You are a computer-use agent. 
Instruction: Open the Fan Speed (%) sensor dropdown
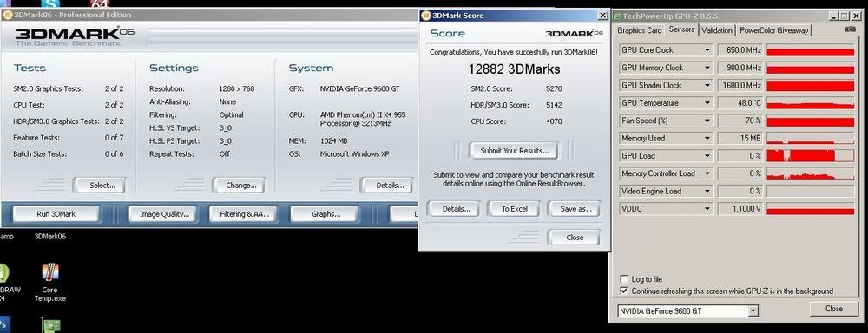pyautogui.click(x=707, y=121)
